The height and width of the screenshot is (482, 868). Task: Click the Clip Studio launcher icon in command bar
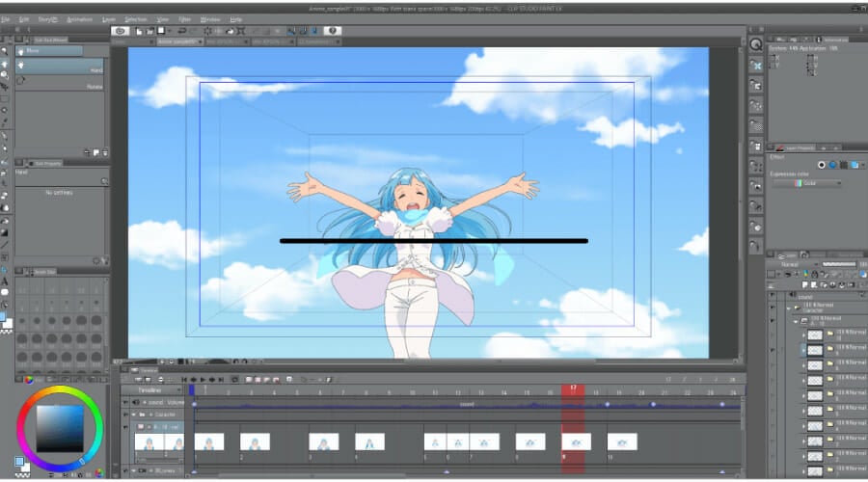tap(121, 31)
